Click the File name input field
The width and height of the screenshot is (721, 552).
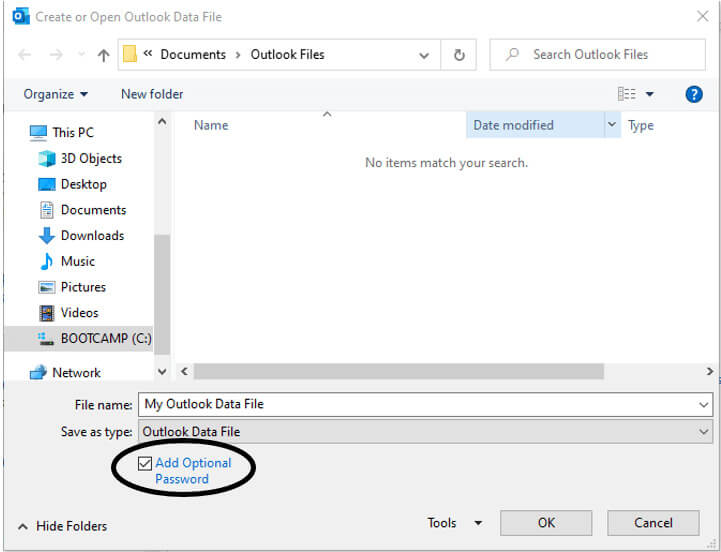coord(426,405)
